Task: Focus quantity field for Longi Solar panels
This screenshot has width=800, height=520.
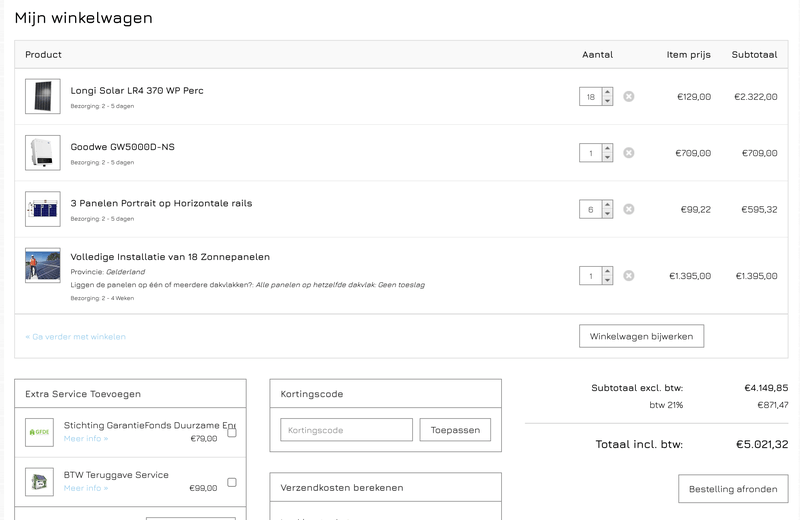Action: pos(591,96)
